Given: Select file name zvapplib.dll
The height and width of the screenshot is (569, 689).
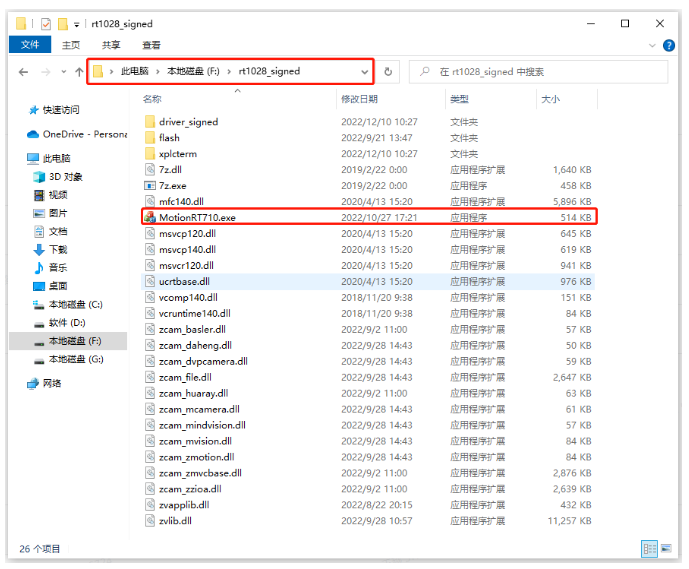Looking at the screenshot, I should click(x=184, y=505).
